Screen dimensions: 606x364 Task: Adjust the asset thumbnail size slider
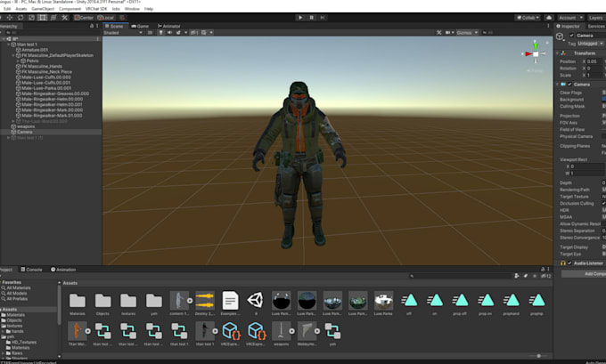(x=538, y=356)
